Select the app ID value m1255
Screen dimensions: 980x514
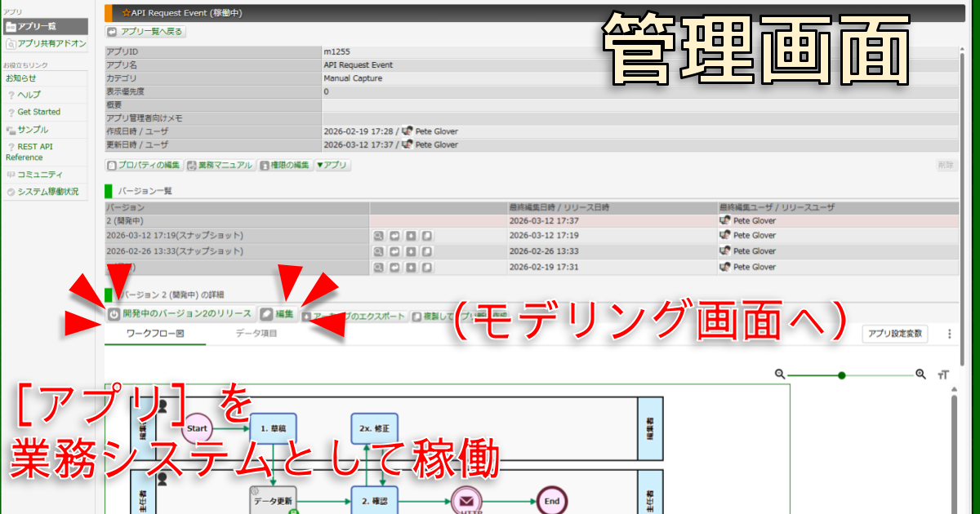[336, 51]
